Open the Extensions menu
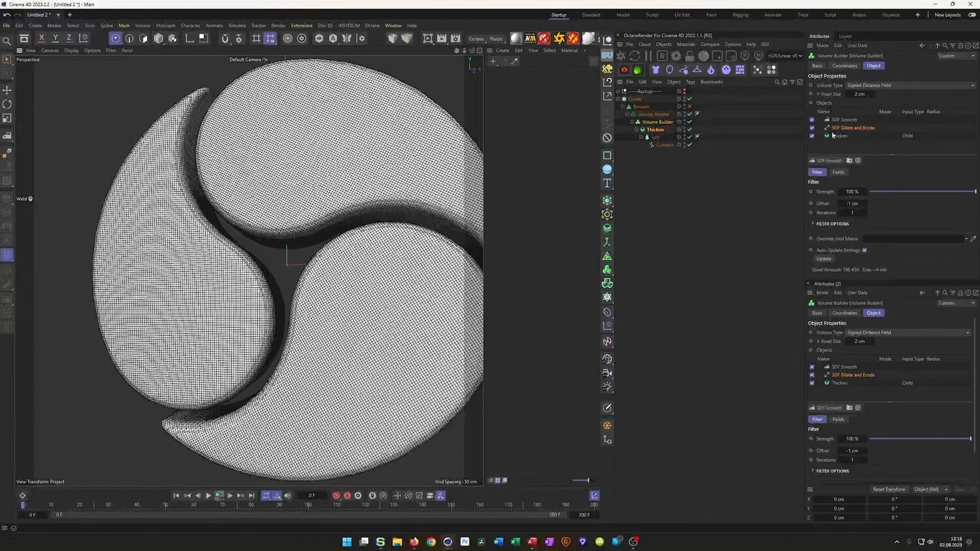Screen dimensions: 980x551 tap(302, 25)
